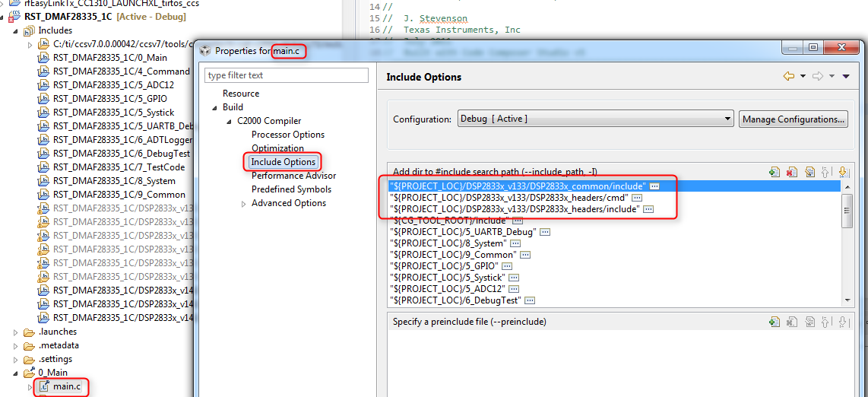Select Include Options category
The width and height of the screenshot is (868, 397).
tap(283, 162)
